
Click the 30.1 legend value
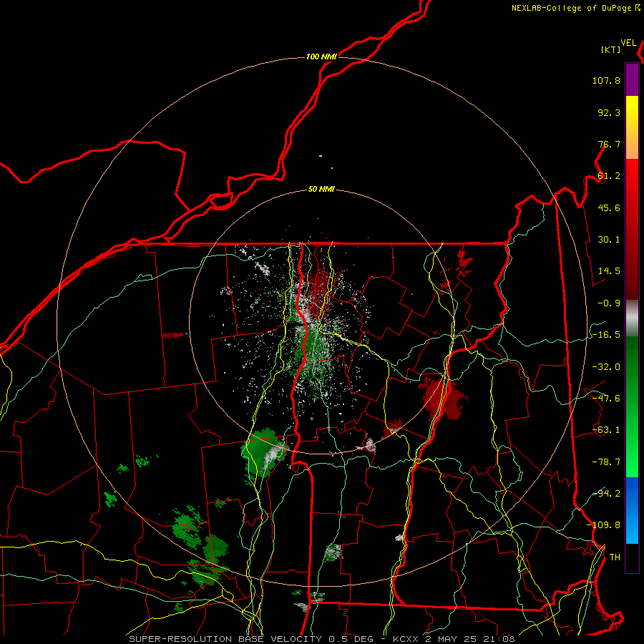[x=609, y=240]
